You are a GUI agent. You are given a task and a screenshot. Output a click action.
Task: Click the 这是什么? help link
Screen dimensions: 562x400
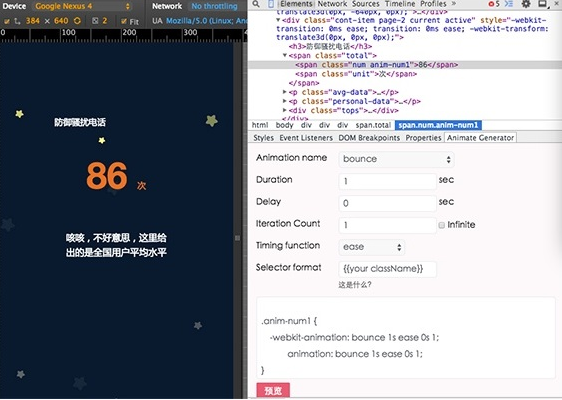coord(355,285)
